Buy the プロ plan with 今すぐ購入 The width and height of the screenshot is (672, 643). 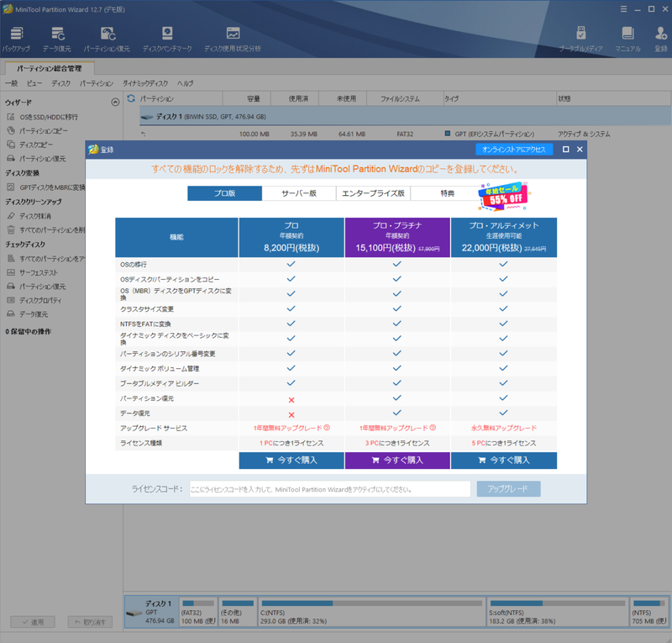(291, 461)
